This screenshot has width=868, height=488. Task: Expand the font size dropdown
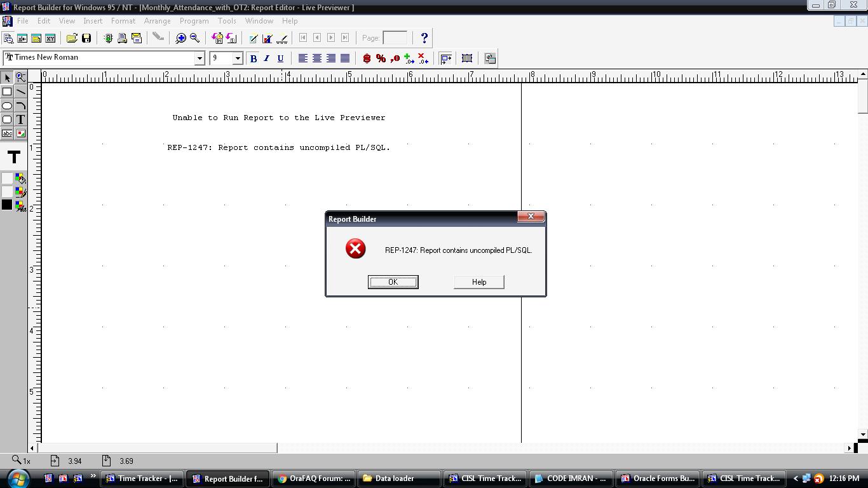pos(238,58)
